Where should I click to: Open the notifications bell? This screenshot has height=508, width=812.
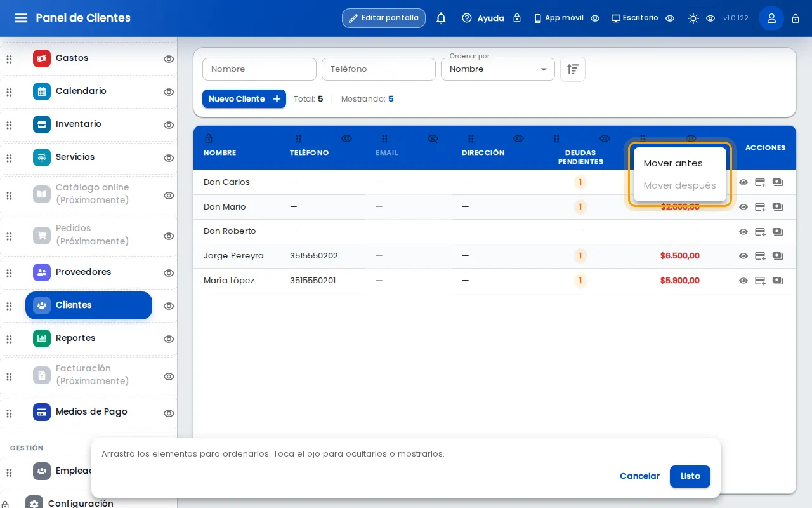pos(441,18)
